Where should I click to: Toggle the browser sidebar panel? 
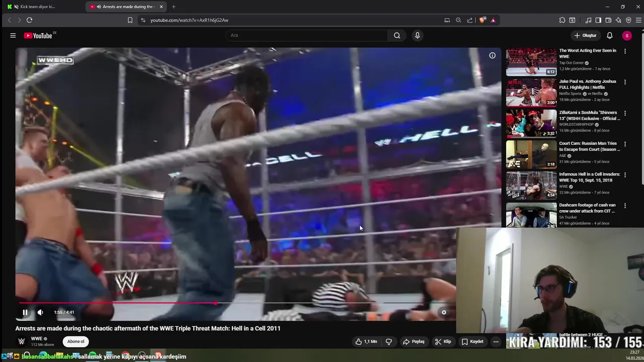pyautogui.click(x=598, y=20)
